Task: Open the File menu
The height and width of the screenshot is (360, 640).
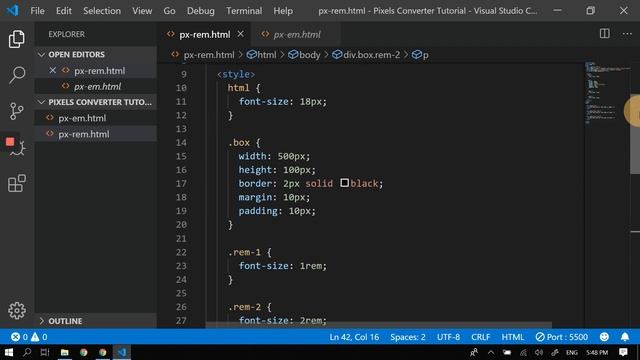Action: pos(37,11)
